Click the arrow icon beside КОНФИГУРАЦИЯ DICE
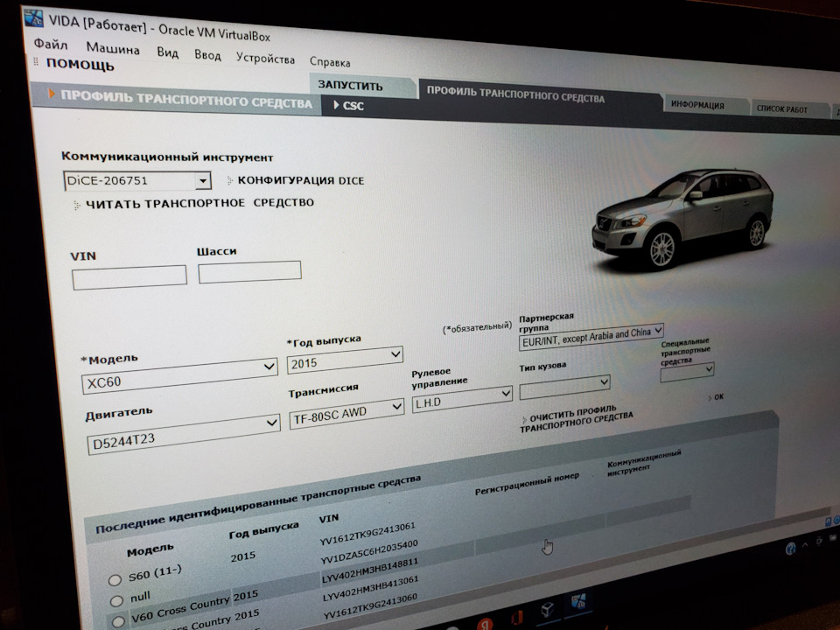 click(x=230, y=180)
